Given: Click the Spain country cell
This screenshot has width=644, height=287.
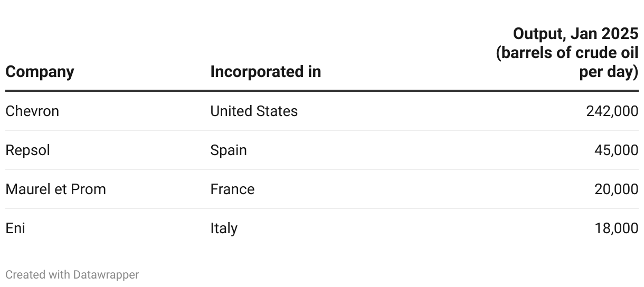Looking at the screenshot, I should click(x=228, y=150).
